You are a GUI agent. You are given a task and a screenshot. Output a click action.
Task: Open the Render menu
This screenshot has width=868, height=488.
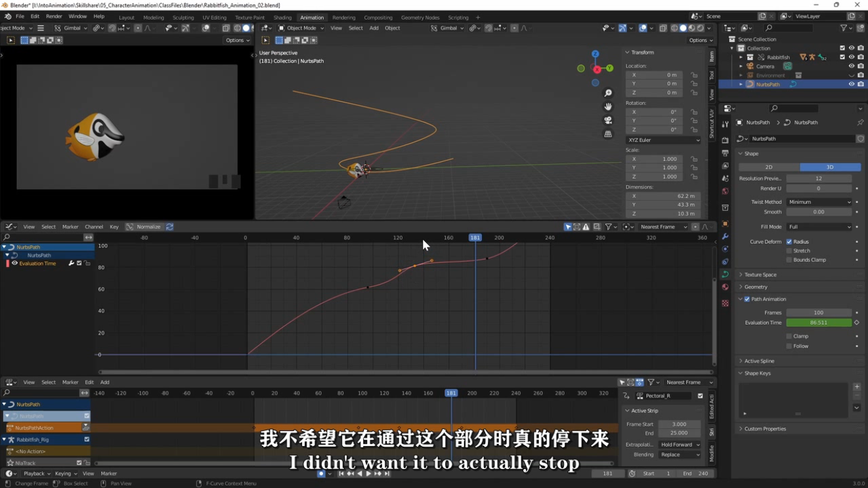click(x=54, y=16)
